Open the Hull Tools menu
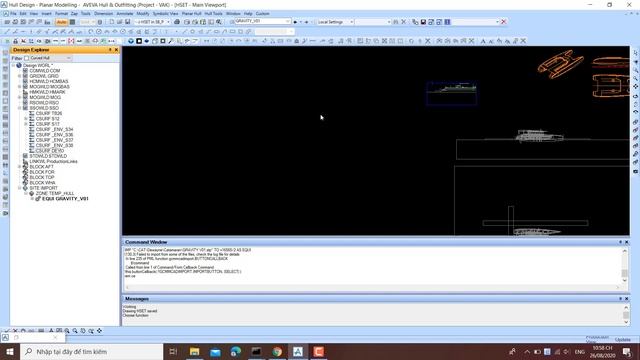640x360 pixels. [213, 13]
